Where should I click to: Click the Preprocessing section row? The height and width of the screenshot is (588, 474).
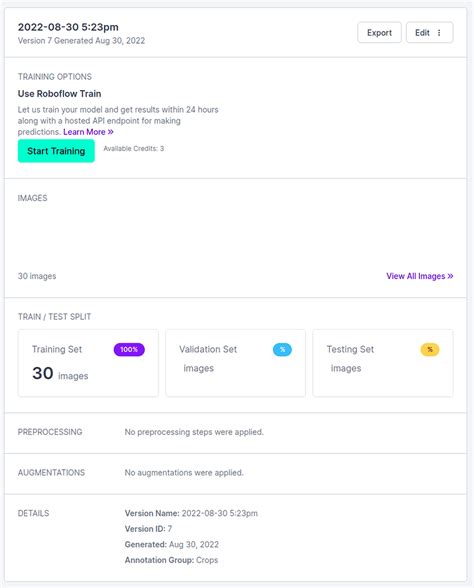tap(236, 432)
